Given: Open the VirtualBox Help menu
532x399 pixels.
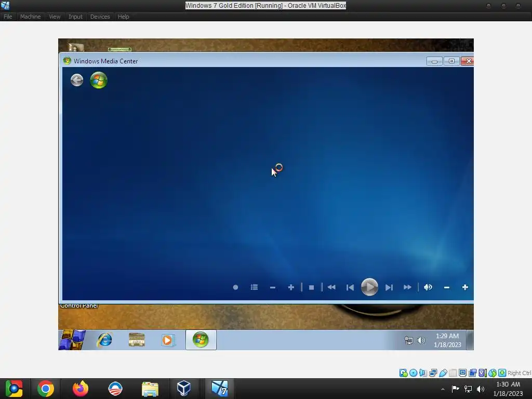Looking at the screenshot, I should (x=124, y=17).
